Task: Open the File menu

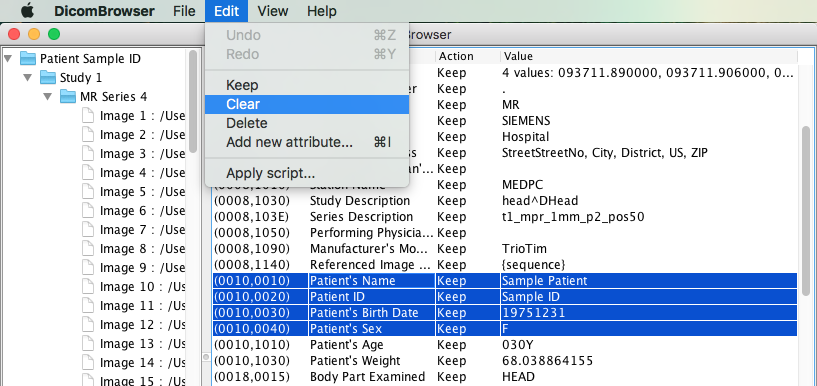Action: pos(184,11)
